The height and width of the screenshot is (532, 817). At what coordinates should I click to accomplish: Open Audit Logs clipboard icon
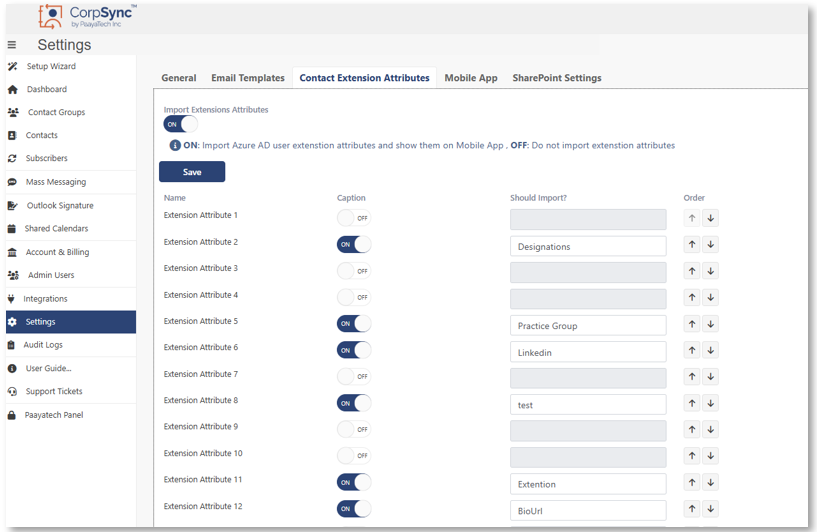[x=11, y=345]
